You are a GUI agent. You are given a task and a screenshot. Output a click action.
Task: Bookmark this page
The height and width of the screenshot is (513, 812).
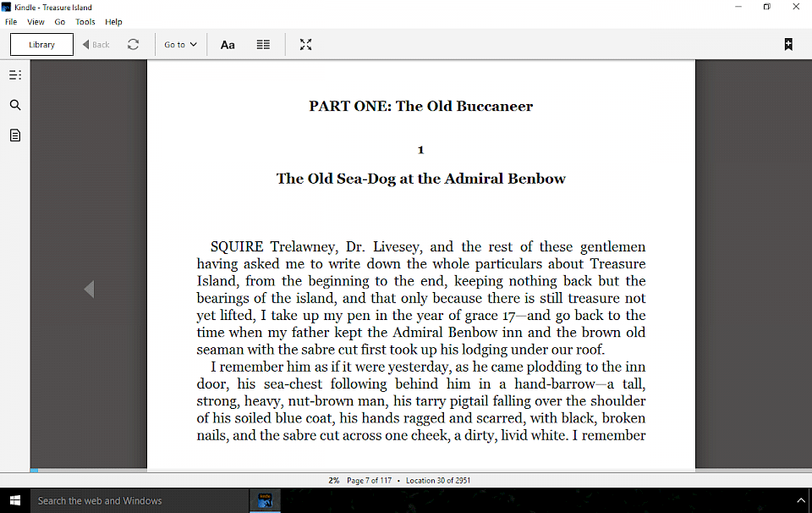pos(788,45)
